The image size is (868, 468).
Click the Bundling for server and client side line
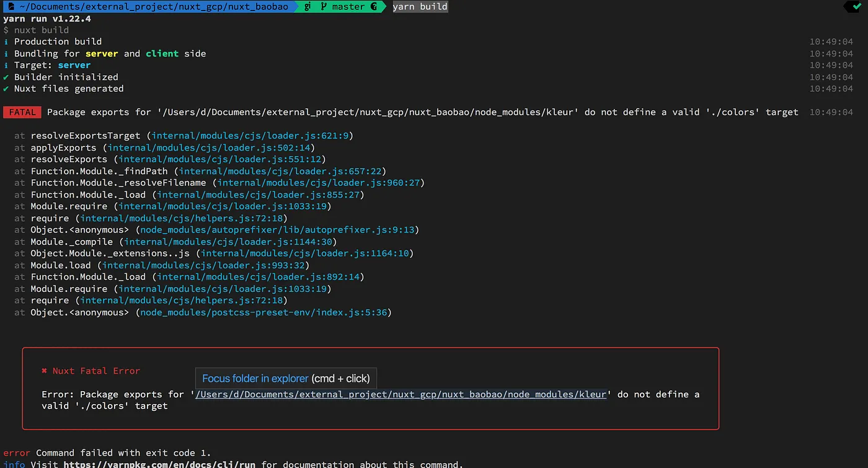pyautogui.click(x=110, y=53)
